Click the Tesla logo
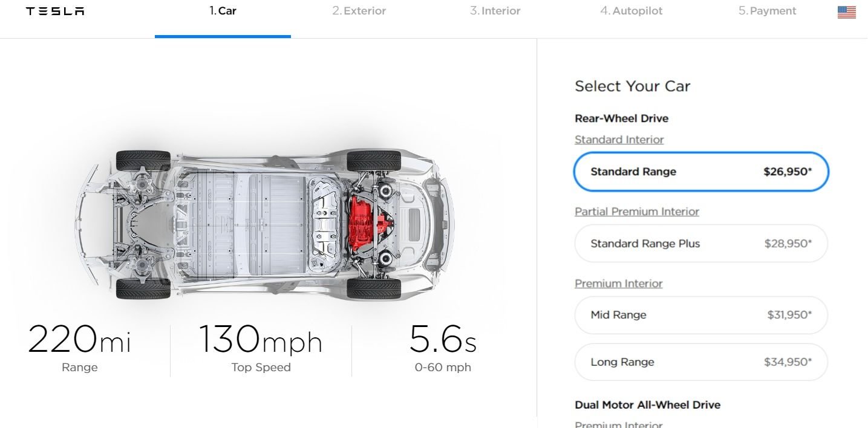Viewport: 868px width, 428px height. [55, 11]
